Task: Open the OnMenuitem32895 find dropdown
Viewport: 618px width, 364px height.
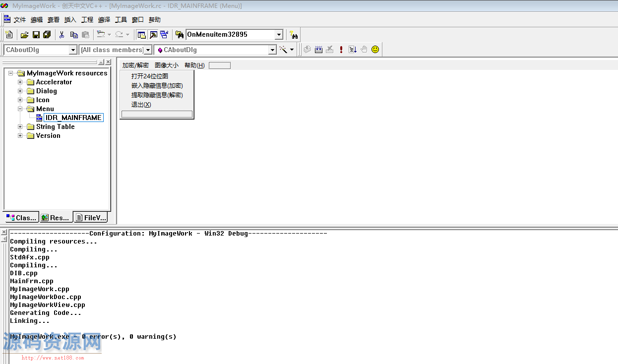Action: pos(279,35)
